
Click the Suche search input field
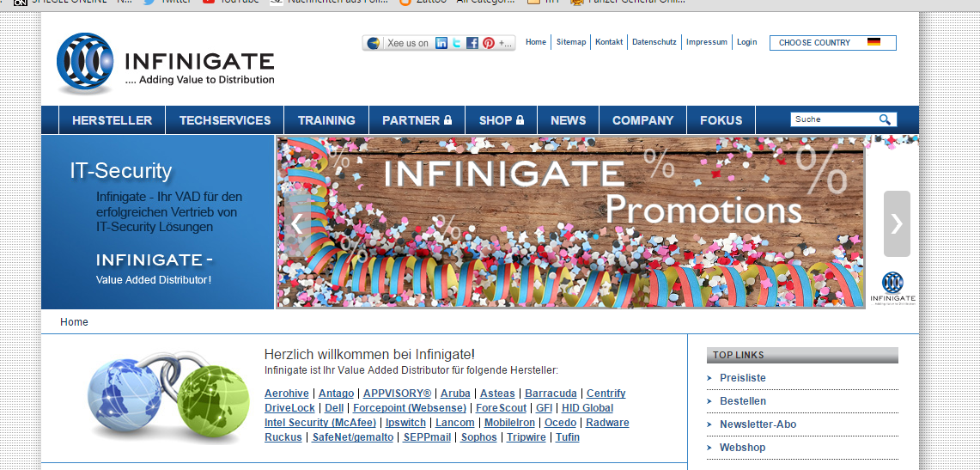[x=834, y=119]
